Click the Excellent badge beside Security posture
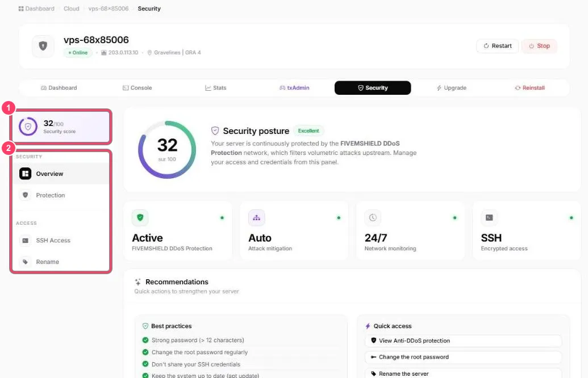 pyautogui.click(x=308, y=131)
